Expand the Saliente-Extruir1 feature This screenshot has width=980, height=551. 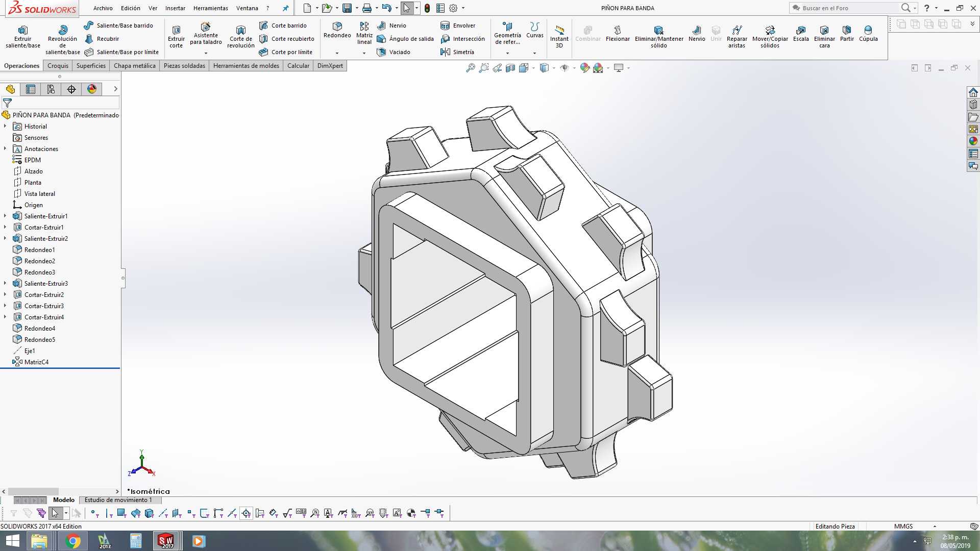(5, 216)
